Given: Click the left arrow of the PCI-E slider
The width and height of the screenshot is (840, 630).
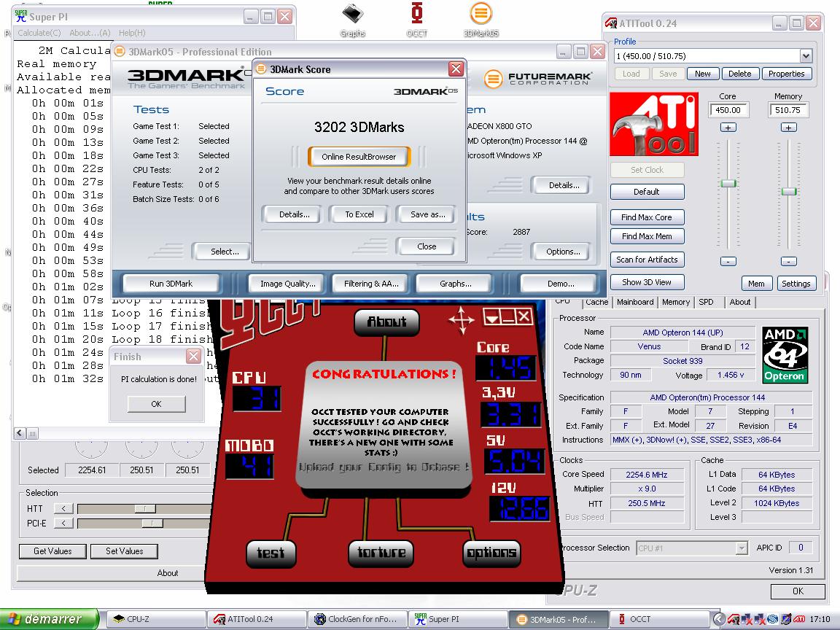Looking at the screenshot, I should click(x=63, y=523).
